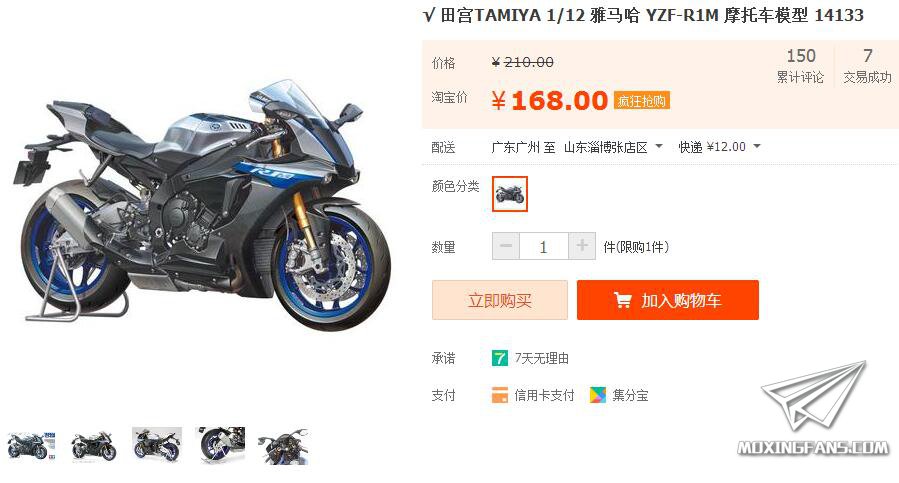The width and height of the screenshot is (899, 483).
Task: Click the quantity input field showing 1
Action: (544, 246)
